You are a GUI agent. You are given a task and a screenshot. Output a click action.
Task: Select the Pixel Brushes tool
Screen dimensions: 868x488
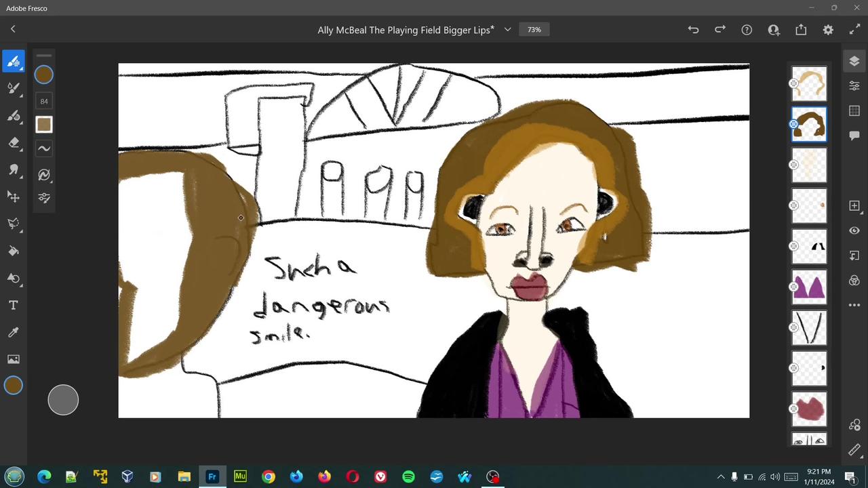(13, 61)
